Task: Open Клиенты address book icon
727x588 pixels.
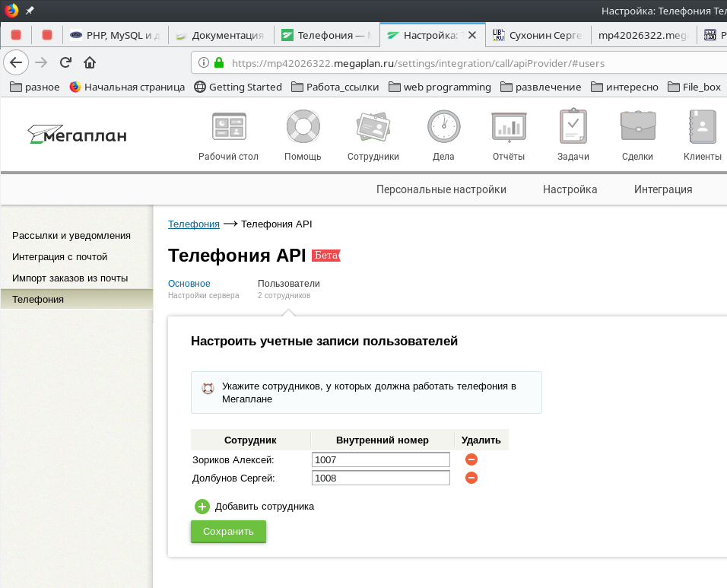Action: click(x=702, y=127)
